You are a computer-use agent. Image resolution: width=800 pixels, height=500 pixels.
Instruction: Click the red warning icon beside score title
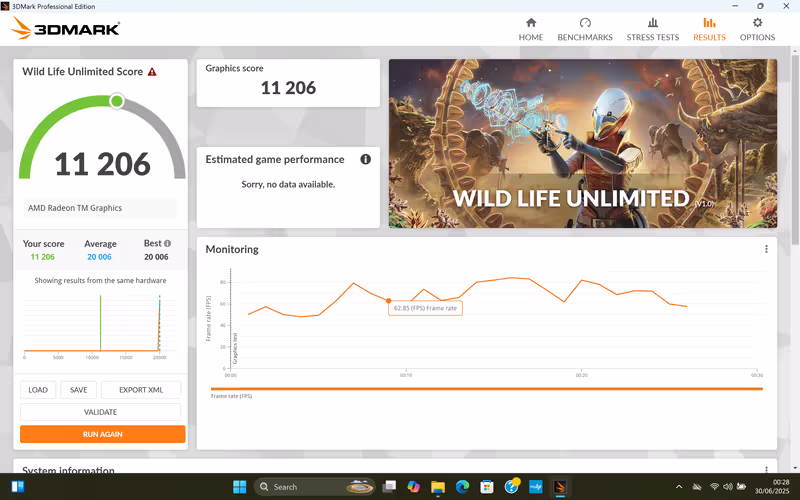152,72
